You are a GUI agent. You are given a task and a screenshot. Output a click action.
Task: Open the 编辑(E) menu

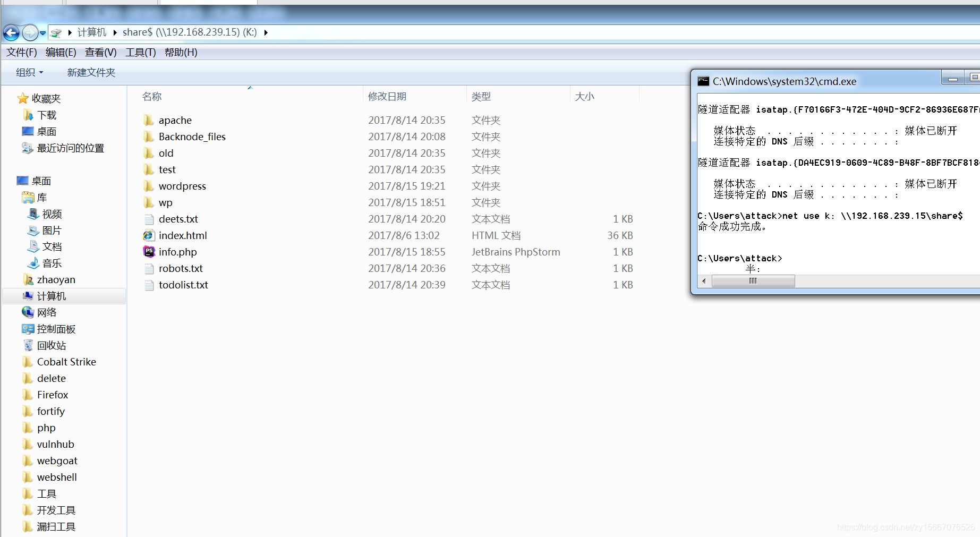coord(61,52)
